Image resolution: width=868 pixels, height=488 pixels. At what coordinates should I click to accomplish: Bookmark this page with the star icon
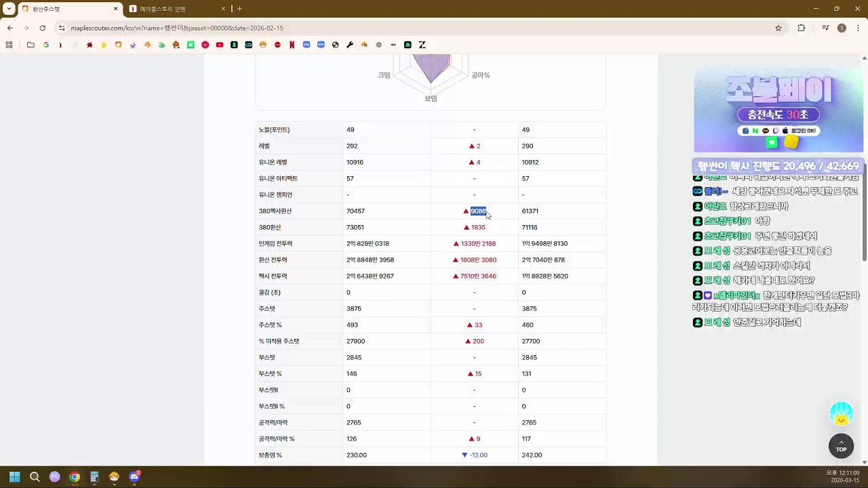pos(778,28)
